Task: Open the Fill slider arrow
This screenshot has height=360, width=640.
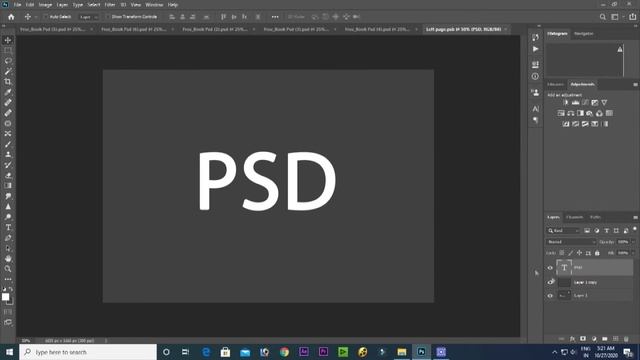Action: [x=633, y=253]
